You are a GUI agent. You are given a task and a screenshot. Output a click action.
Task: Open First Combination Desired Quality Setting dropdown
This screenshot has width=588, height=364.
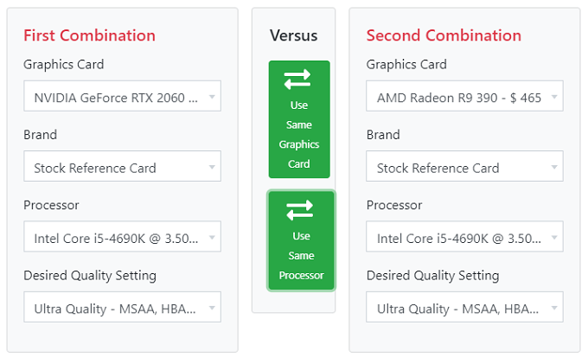click(x=122, y=307)
